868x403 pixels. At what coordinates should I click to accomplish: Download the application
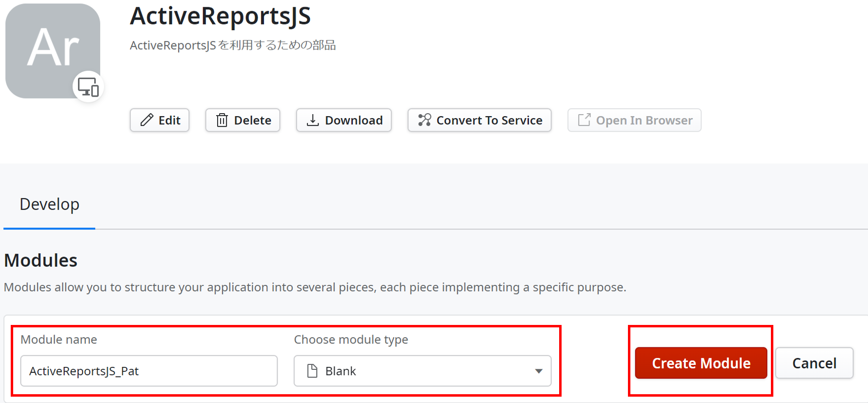(x=344, y=120)
